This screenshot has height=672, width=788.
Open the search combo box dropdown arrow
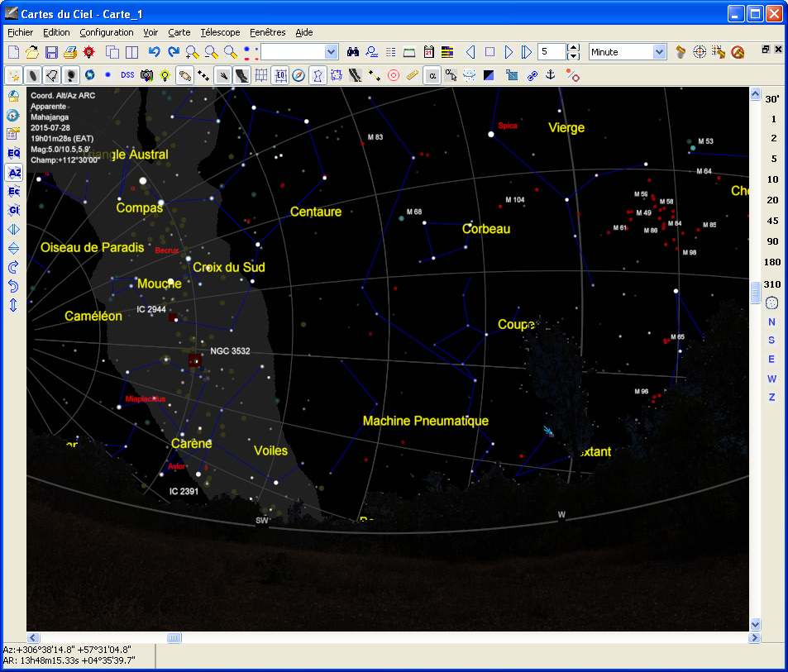(331, 52)
